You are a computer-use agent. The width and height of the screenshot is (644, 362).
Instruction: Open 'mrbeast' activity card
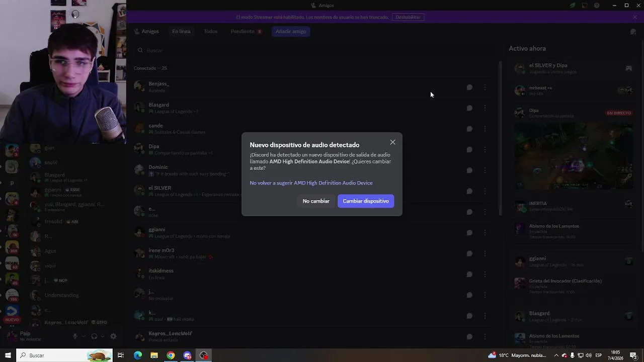click(x=574, y=90)
